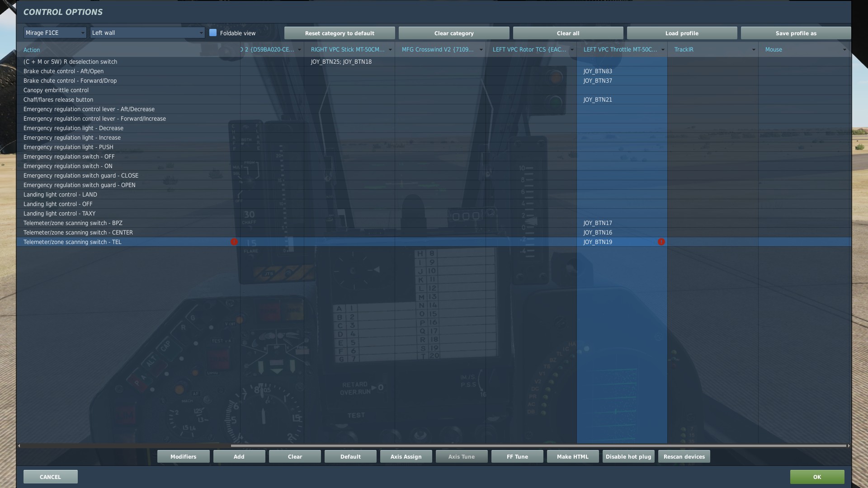868x488 pixels.
Task: Expand the MFG Crosswind V2 column menu
Action: pyautogui.click(x=481, y=50)
